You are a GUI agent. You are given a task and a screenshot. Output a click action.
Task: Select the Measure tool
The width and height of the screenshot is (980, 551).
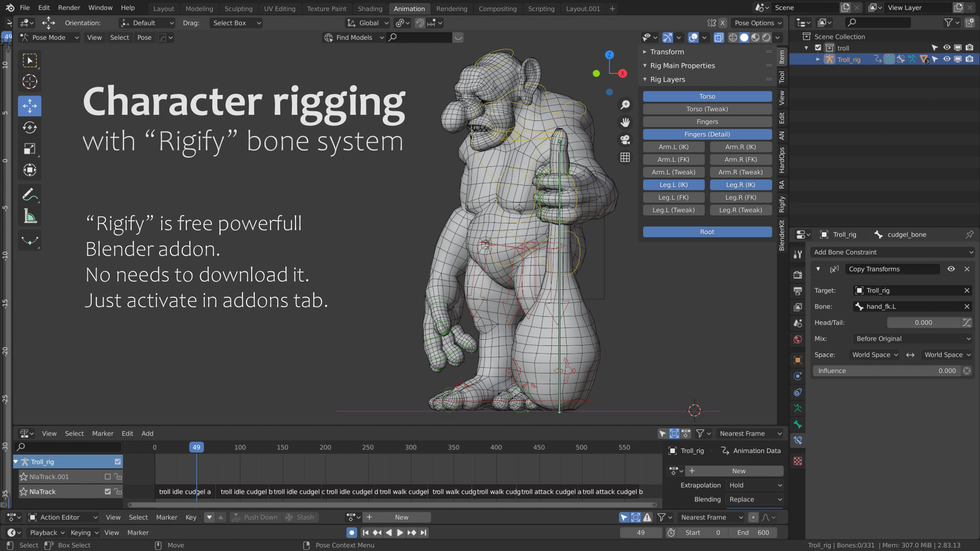[x=29, y=216]
